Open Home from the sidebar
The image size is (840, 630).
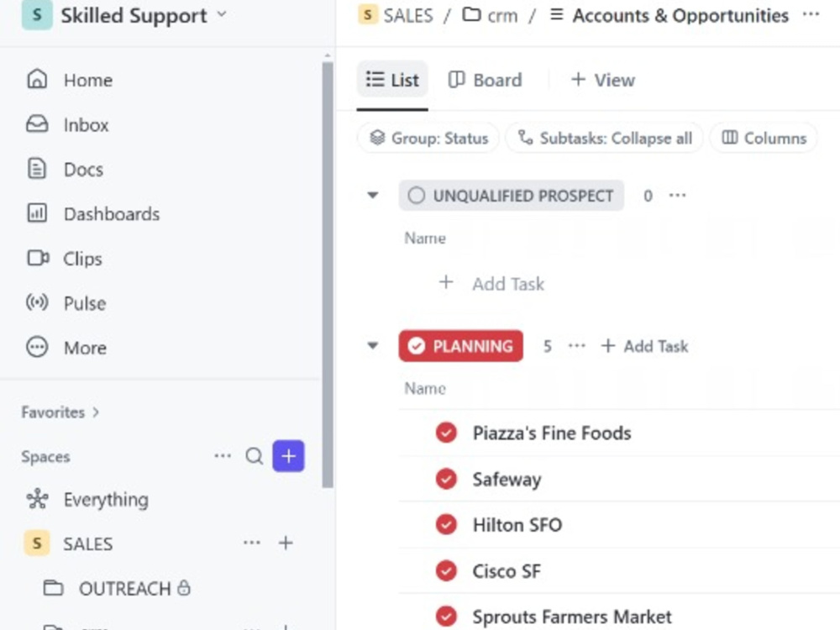point(70,80)
